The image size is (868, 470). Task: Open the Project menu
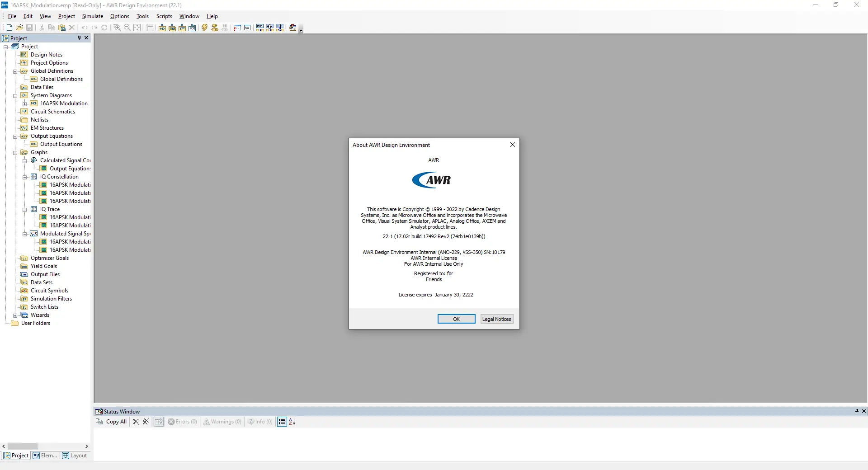[66, 16]
